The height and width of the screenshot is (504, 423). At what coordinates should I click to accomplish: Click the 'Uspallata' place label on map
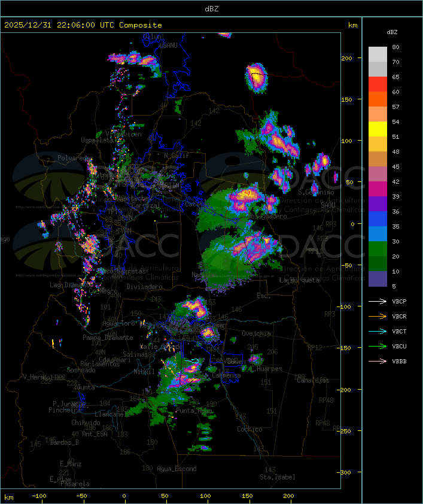click(97, 140)
